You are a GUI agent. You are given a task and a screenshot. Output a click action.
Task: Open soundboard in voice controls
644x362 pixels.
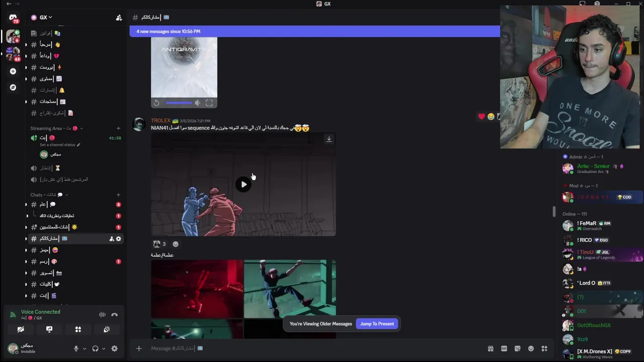107,329
